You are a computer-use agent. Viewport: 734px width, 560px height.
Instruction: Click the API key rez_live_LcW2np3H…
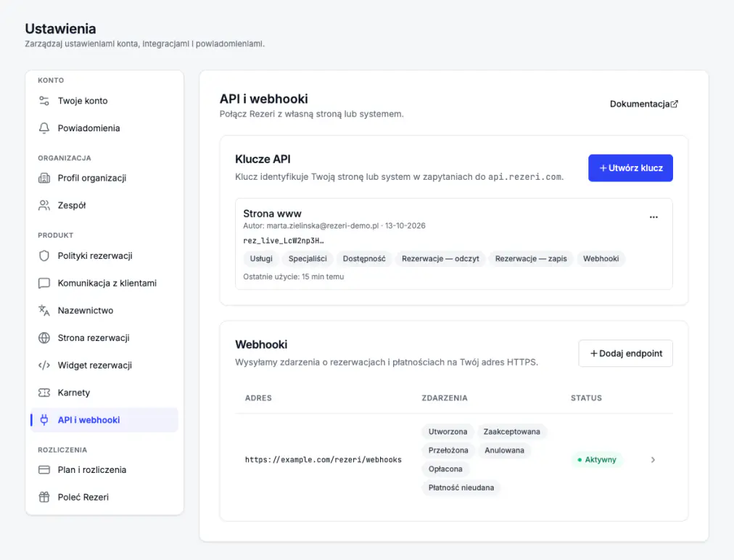coord(283,241)
